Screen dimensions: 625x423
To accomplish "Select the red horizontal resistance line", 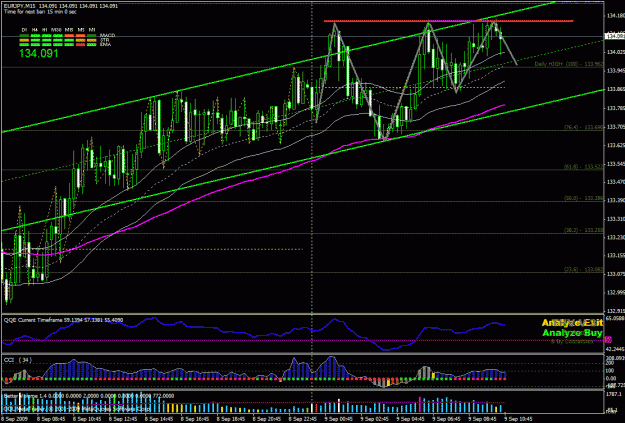I will point(448,21).
